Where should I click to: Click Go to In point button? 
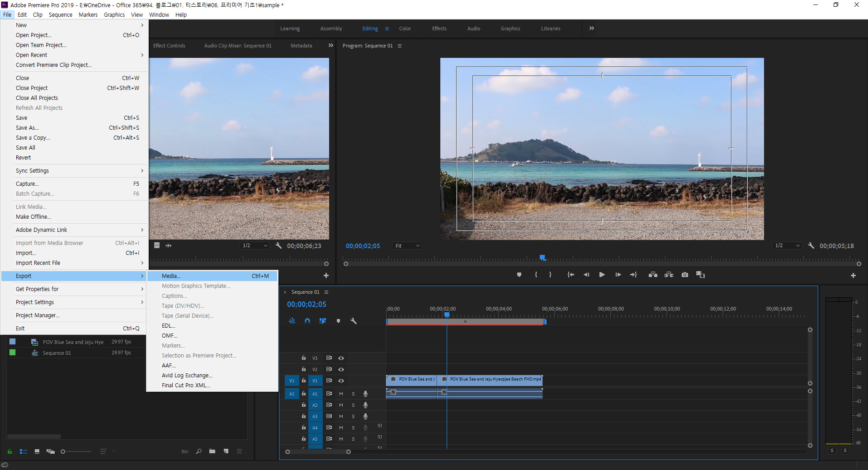coord(571,275)
